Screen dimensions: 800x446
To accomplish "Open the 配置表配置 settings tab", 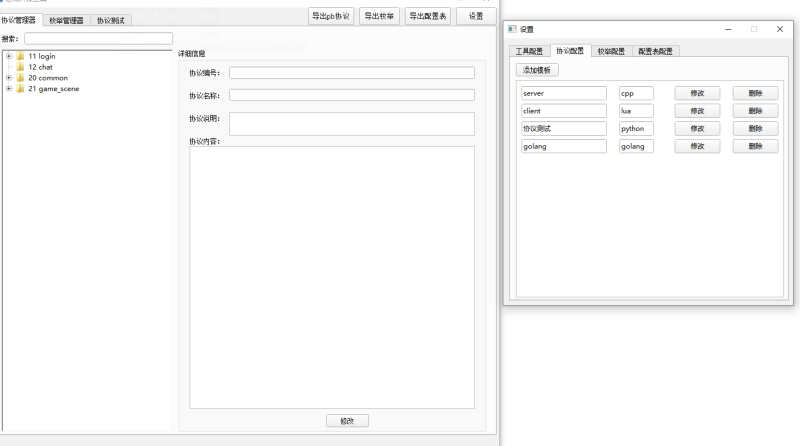I will [655, 51].
